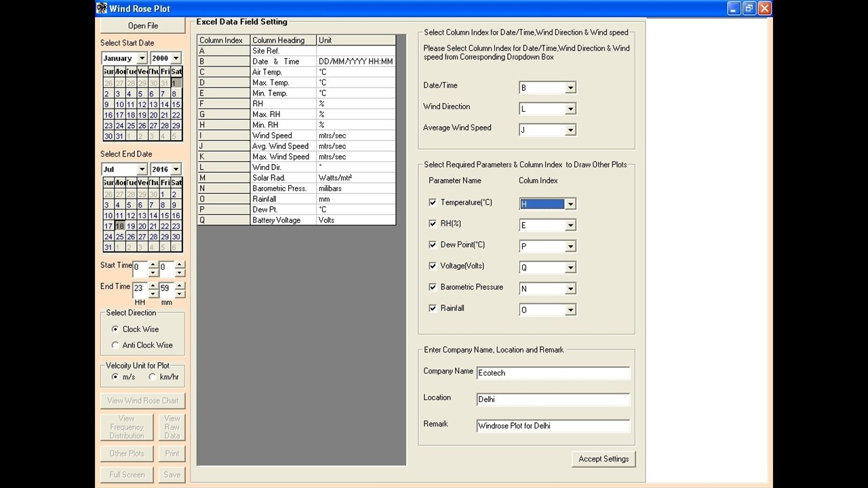Click the Start Time hour field showing 0
This screenshot has width=868, height=488.
(140, 268)
